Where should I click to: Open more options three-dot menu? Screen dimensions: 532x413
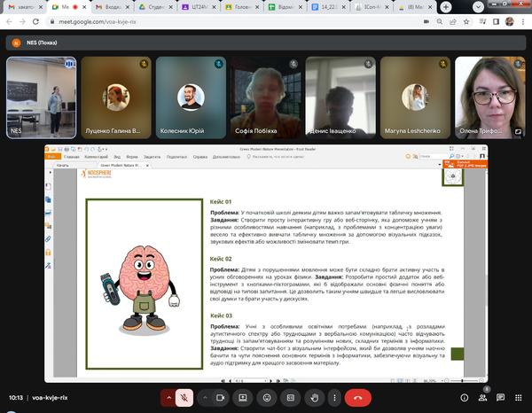[337, 397]
